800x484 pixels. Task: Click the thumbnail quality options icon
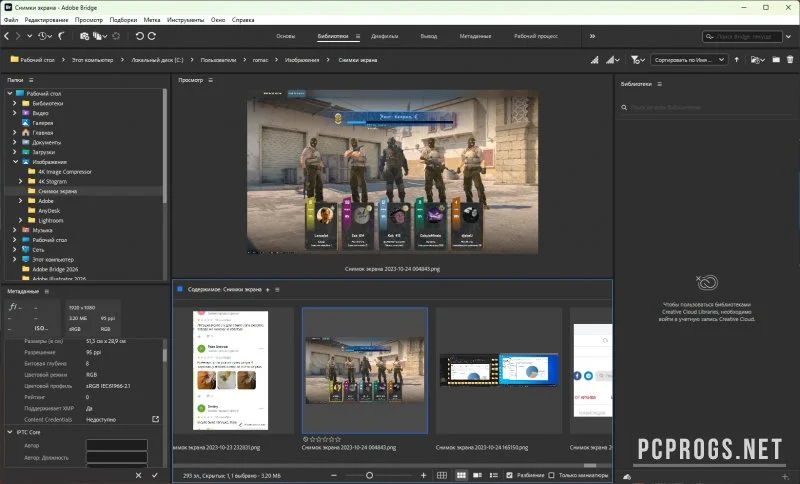tap(612, 60)
